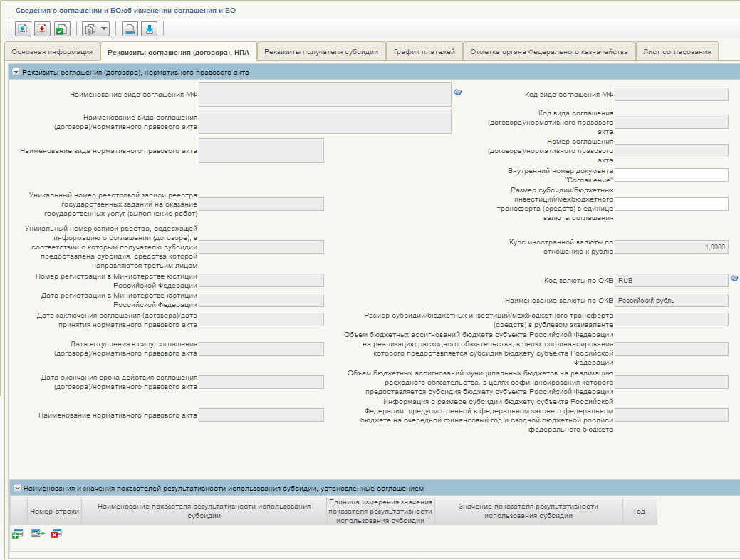Collapse the Наименования и значения показателей section

pos(18,488)
